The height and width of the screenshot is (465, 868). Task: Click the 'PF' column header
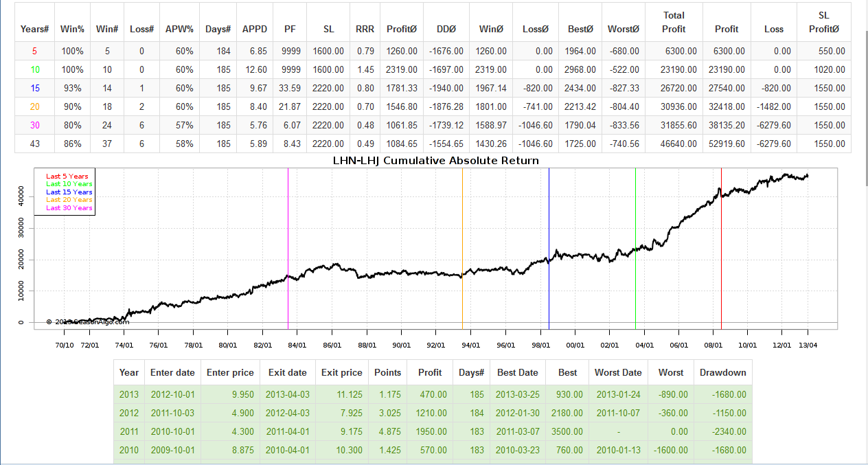(290, 29)
